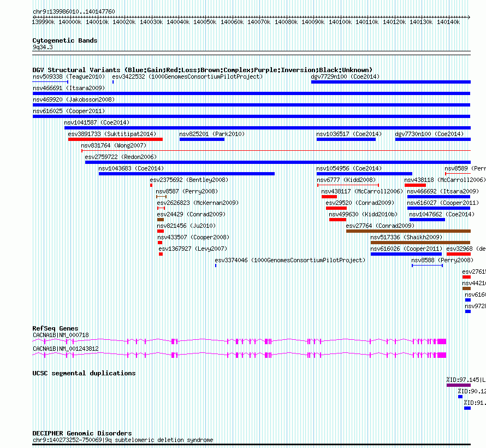Select the esv1367927 (Levy2007) label
The image size is (486, 448).
[x=193, y=249]
